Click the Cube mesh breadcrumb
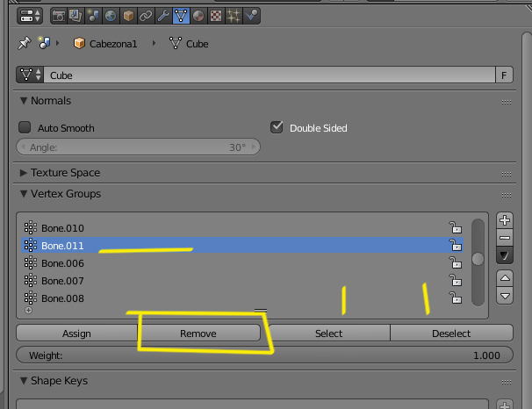The width and height of the screenshot is (532, 409). pos(189,44)
